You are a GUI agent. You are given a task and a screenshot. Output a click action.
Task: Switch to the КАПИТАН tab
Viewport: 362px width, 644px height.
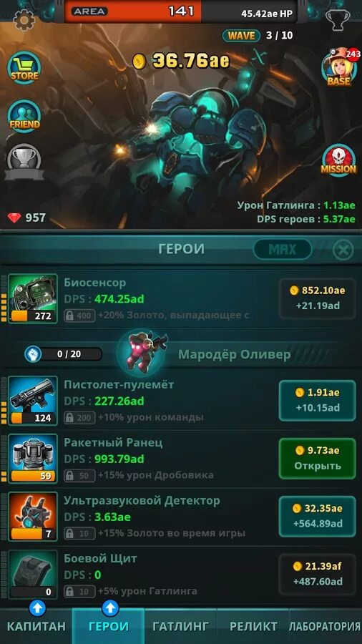[36, 626]
